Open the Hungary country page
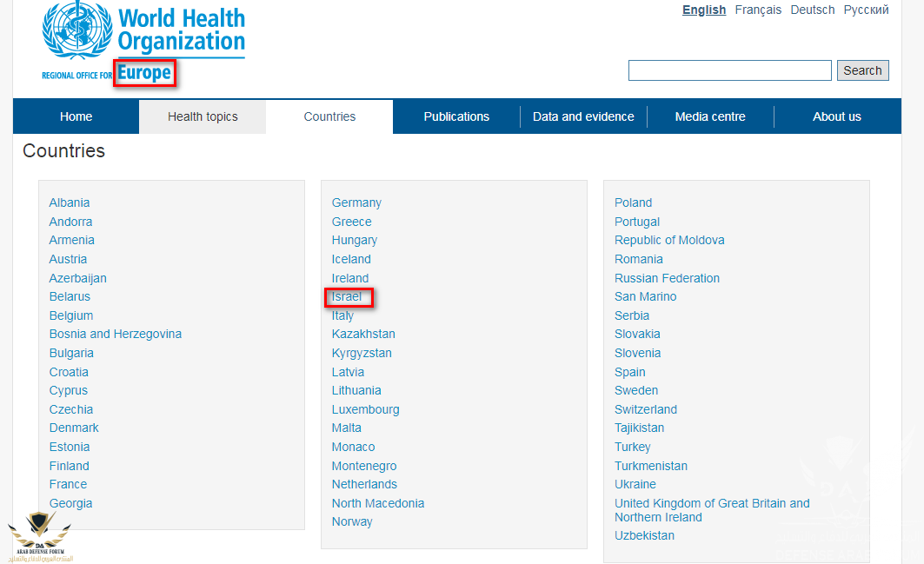Viewport: 924px width, 564px height. click(354, 241)
